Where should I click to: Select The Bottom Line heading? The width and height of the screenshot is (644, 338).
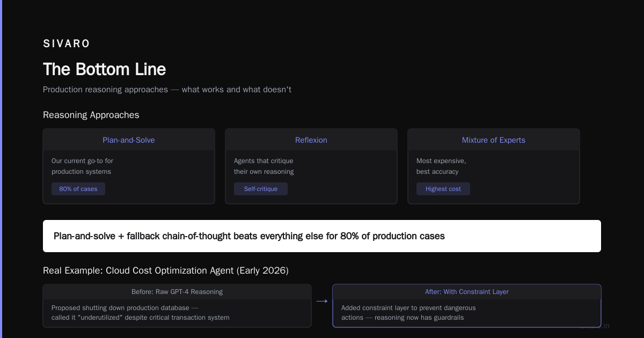click(x=105, y=69)
